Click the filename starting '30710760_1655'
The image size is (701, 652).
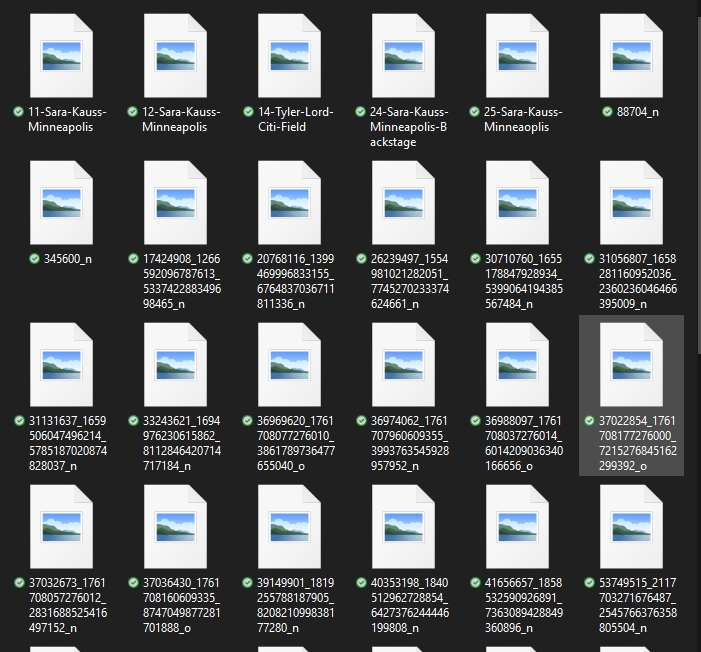click(524, 281)
